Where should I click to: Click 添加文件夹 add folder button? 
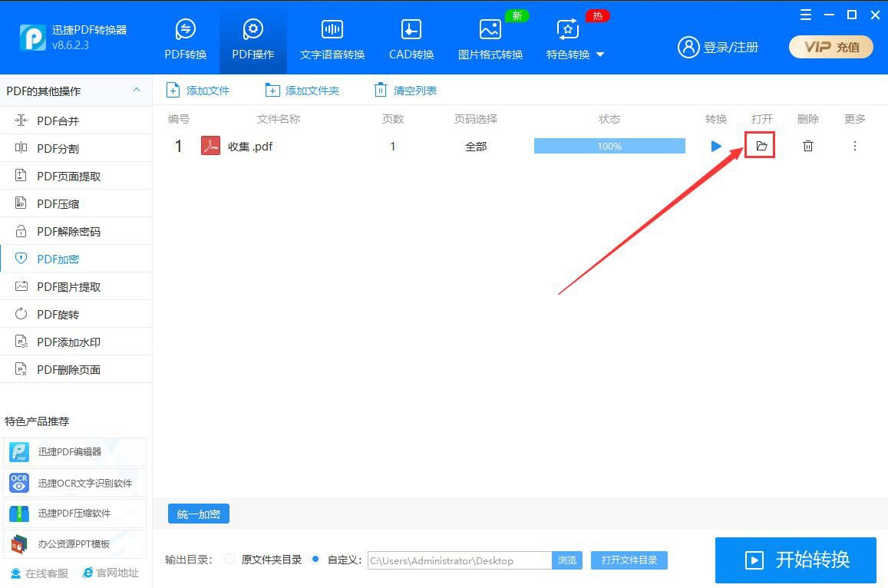[x=302, y=90]
